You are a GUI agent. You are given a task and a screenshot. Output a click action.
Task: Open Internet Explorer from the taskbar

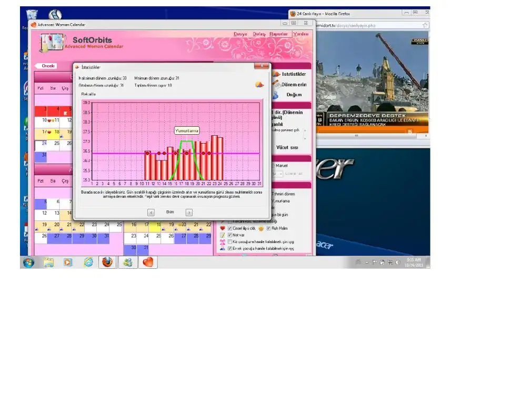point(88,262)
